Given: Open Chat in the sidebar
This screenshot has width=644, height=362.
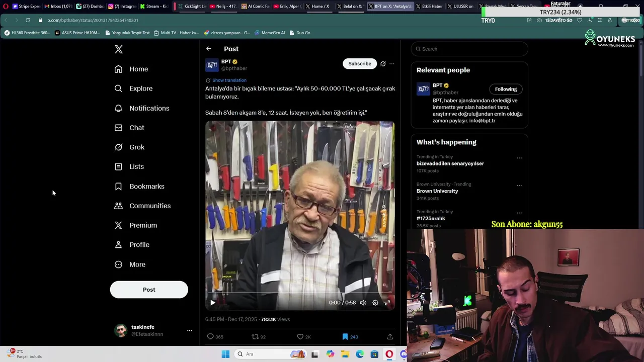Looking at the screenshot, I should pos(129,128).
